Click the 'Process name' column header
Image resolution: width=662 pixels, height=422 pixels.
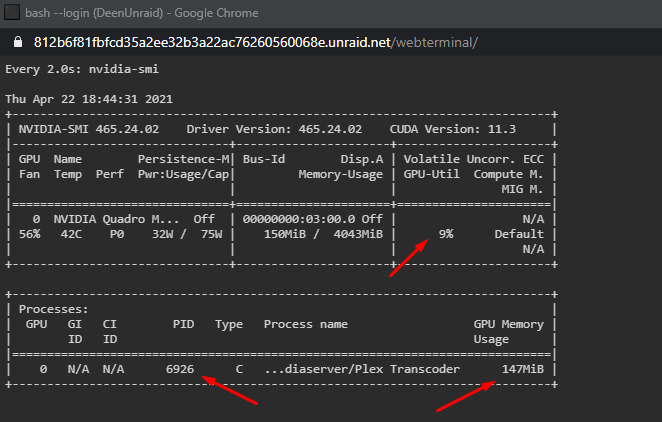[306, 324]
